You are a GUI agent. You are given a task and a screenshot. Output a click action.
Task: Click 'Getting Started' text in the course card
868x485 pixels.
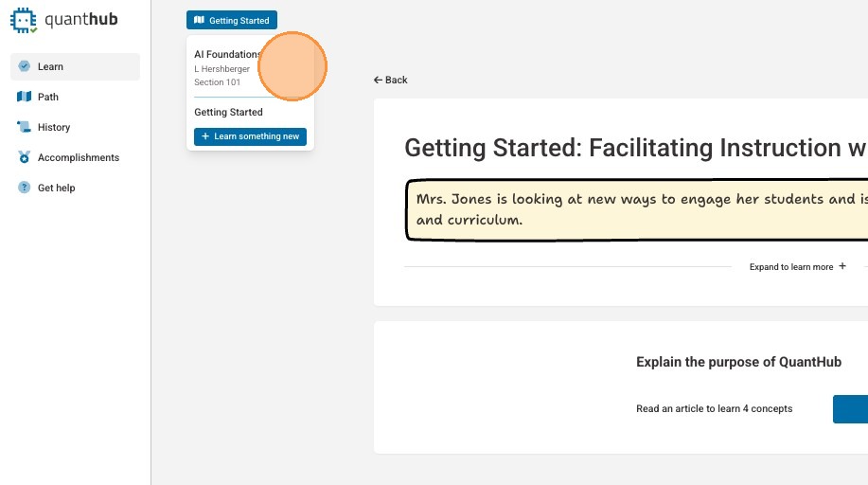tap(228, 112)
